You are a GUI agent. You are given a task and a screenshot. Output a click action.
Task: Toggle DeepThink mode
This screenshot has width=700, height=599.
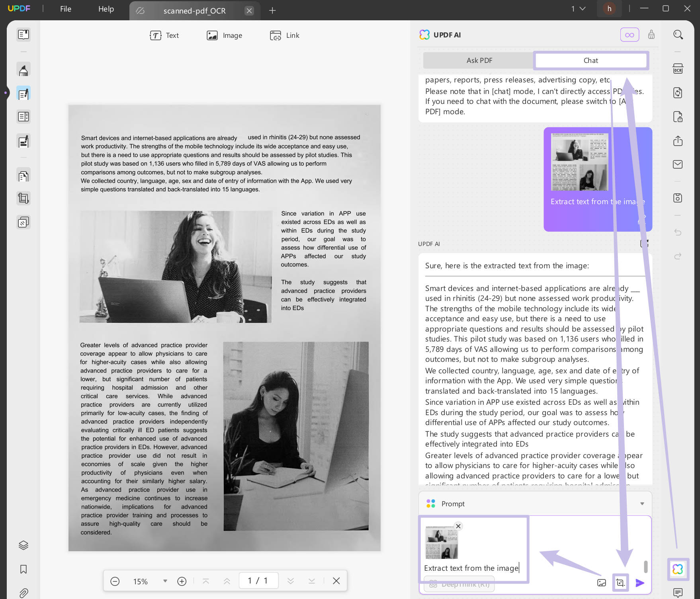(458, 584)
